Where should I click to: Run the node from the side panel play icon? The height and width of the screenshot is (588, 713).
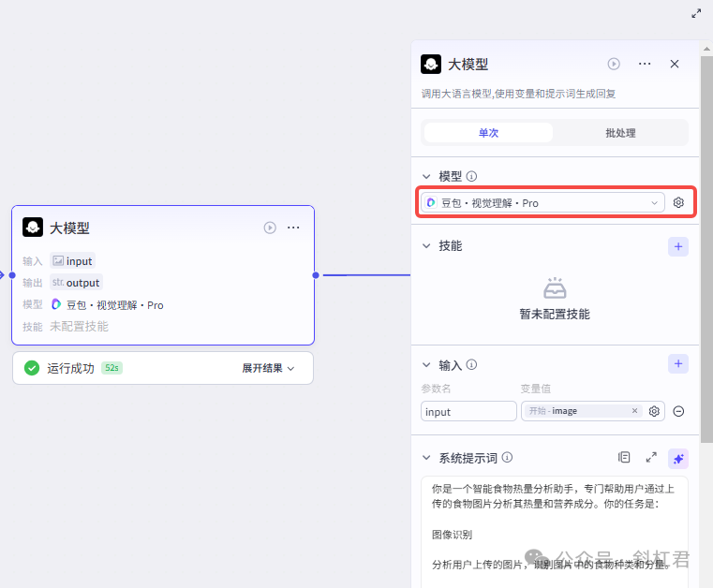(614, 64)
